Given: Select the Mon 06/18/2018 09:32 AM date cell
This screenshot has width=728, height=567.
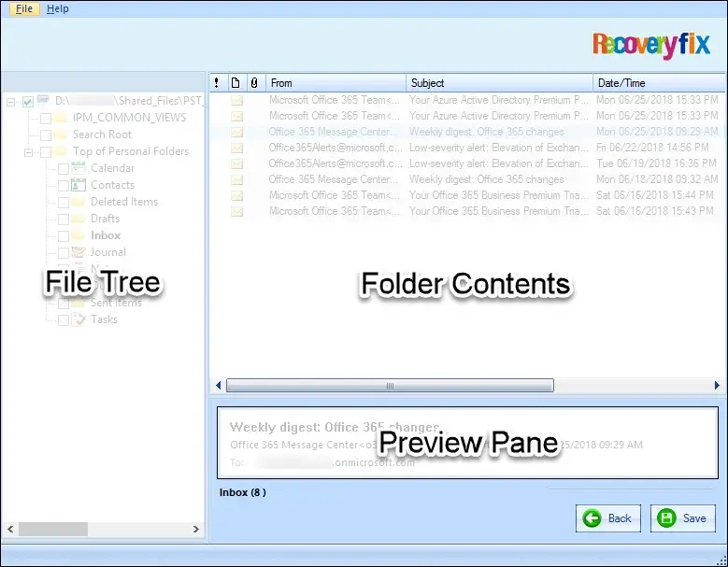Looking at the screenshot, I should [x=657, y=179].
